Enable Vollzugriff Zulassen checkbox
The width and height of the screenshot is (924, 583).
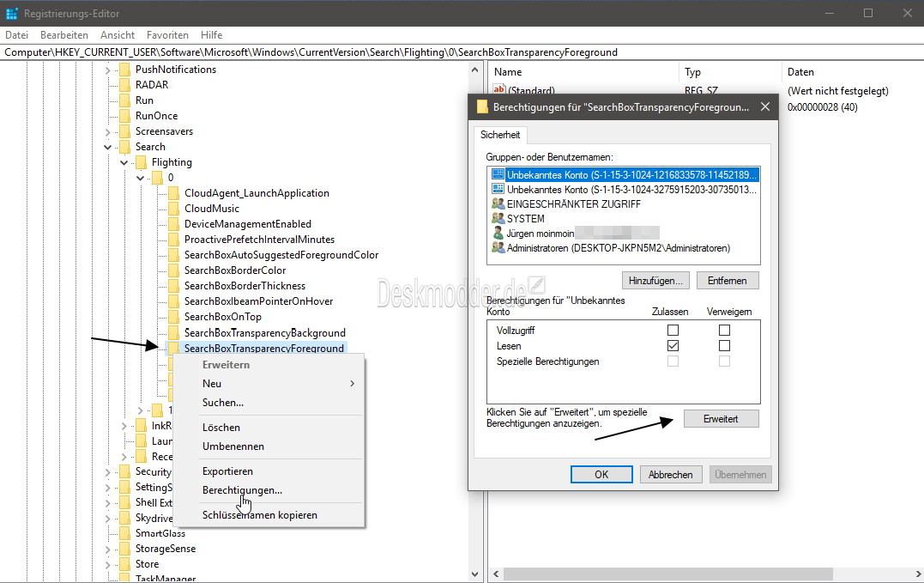point(673,330)
